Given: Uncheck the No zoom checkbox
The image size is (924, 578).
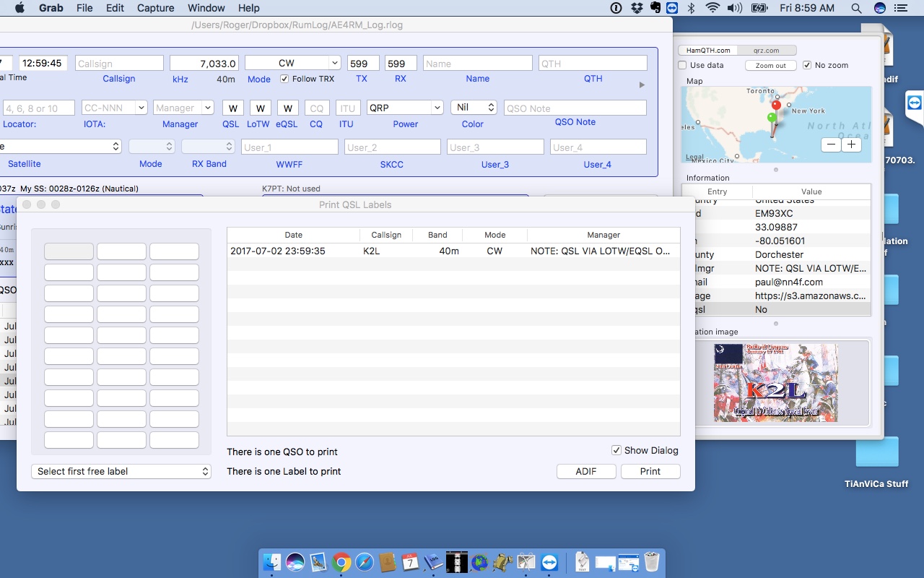Looking at the screenshot, I should pyautogui.click(x=807, y=65).
